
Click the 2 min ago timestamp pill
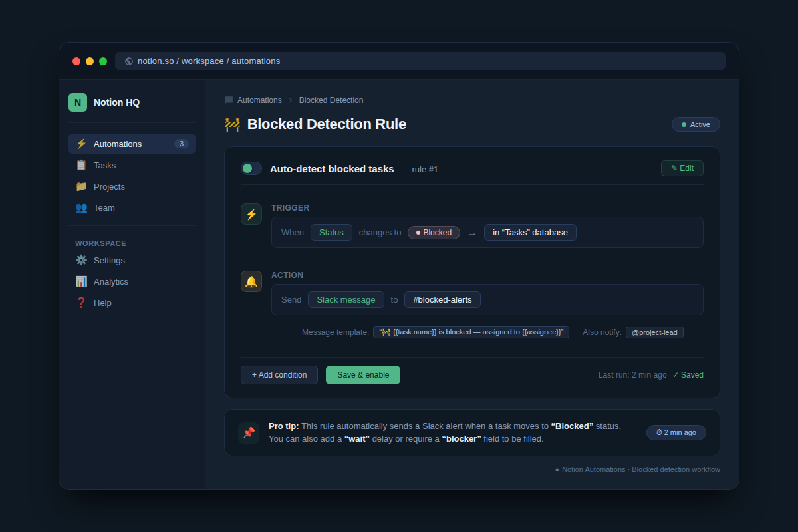click(x=676, y=433)
